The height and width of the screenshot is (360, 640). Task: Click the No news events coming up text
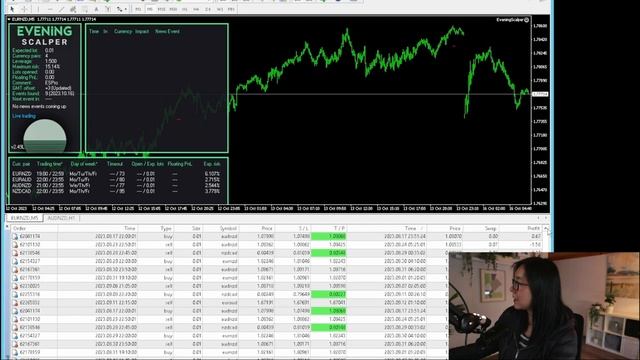(39, 107)
